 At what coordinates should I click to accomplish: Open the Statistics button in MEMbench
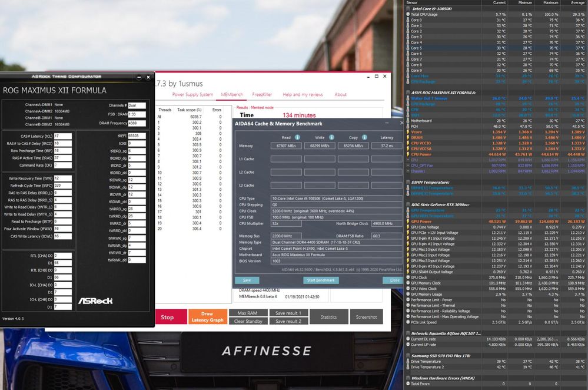pos(329,317)
